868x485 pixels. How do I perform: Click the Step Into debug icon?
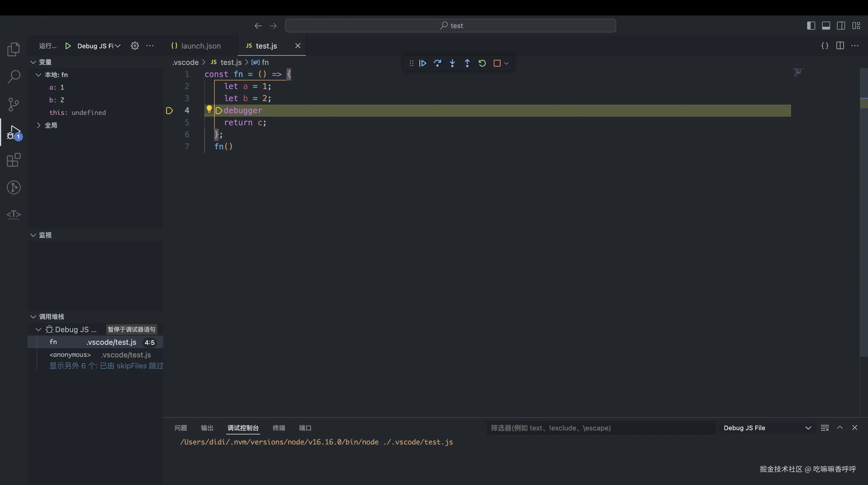click(452, 63)
